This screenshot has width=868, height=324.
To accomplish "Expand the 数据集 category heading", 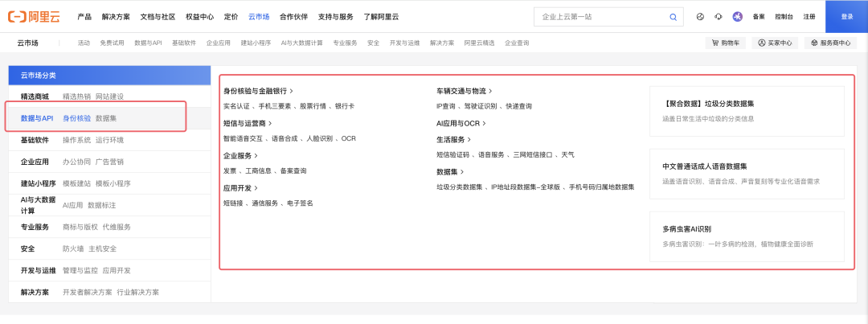I will pos(450,172).
